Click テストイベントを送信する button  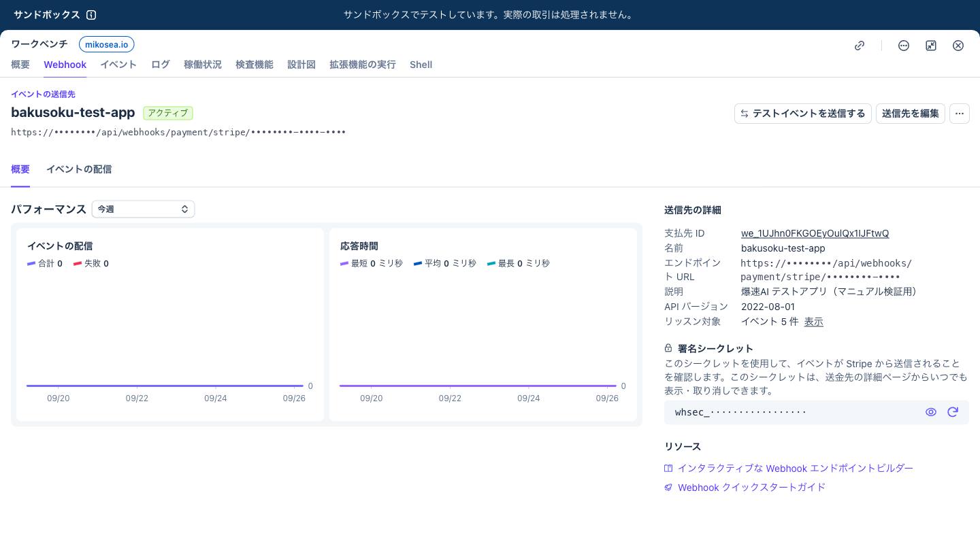[803, 114]
